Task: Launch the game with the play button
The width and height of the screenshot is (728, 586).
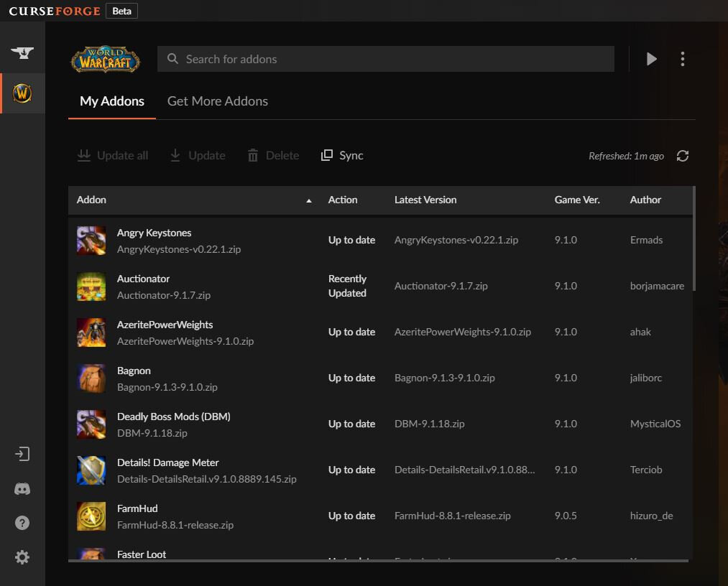Action: click(x=651, y=59)
